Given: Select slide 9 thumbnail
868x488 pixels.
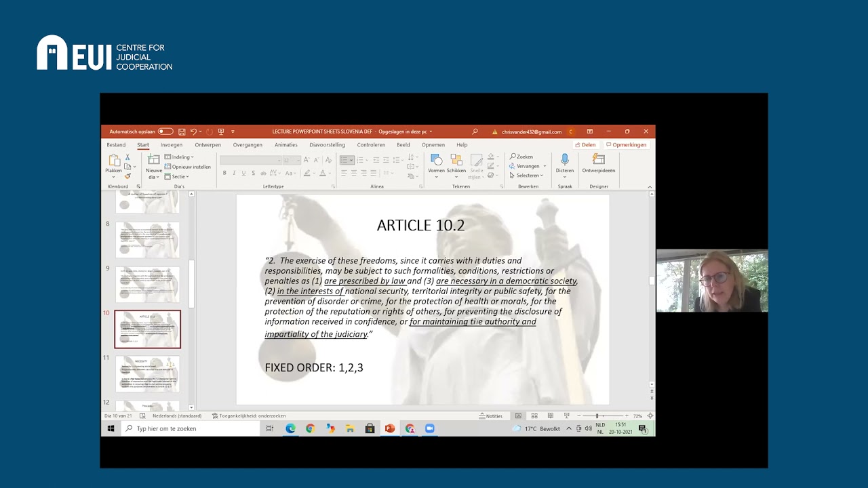Looking at the screenshot, I should click(147, 284).
